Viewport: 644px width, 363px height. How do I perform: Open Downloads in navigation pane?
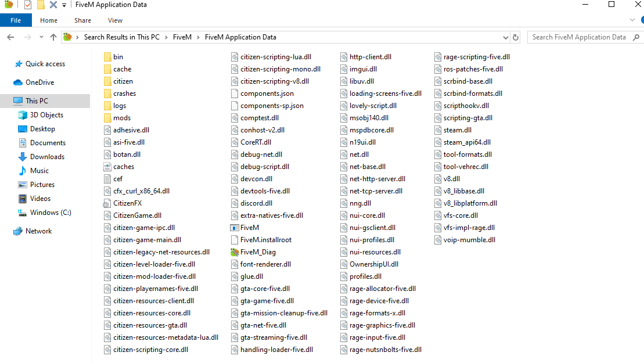pos(47,157)
